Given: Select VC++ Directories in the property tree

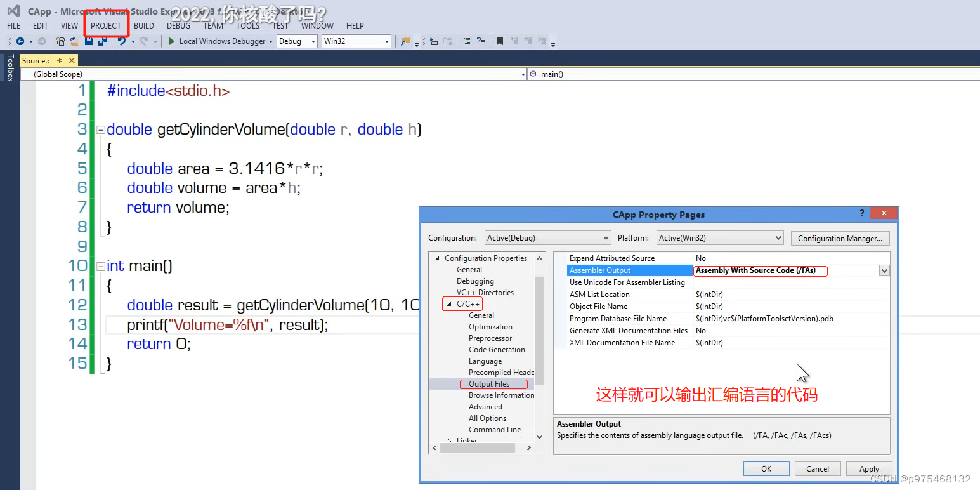Looking at the screenshot, I should pos(485,293).
